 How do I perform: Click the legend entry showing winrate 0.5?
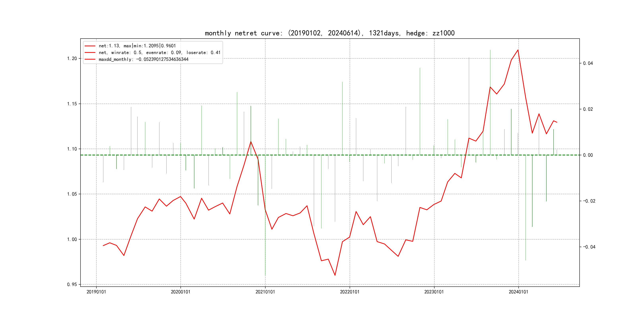pos(159,52)
